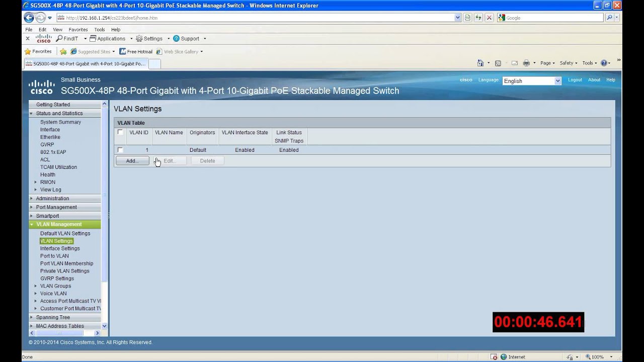This screenshot has width=644, height=362.
Task: Click the browser Back arrow button
Action: point(29,18)
